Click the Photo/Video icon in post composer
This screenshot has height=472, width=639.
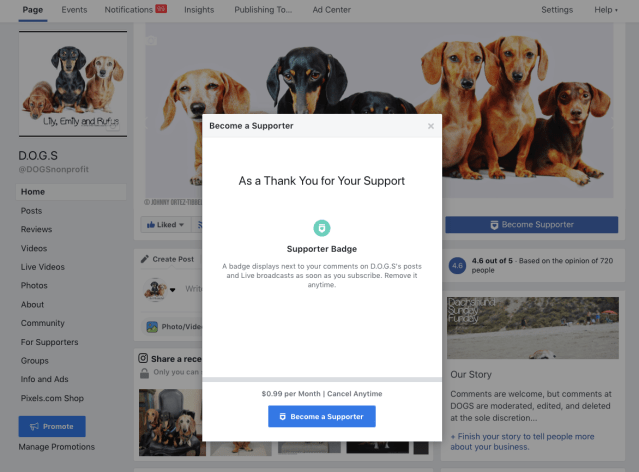click(152, 326)
